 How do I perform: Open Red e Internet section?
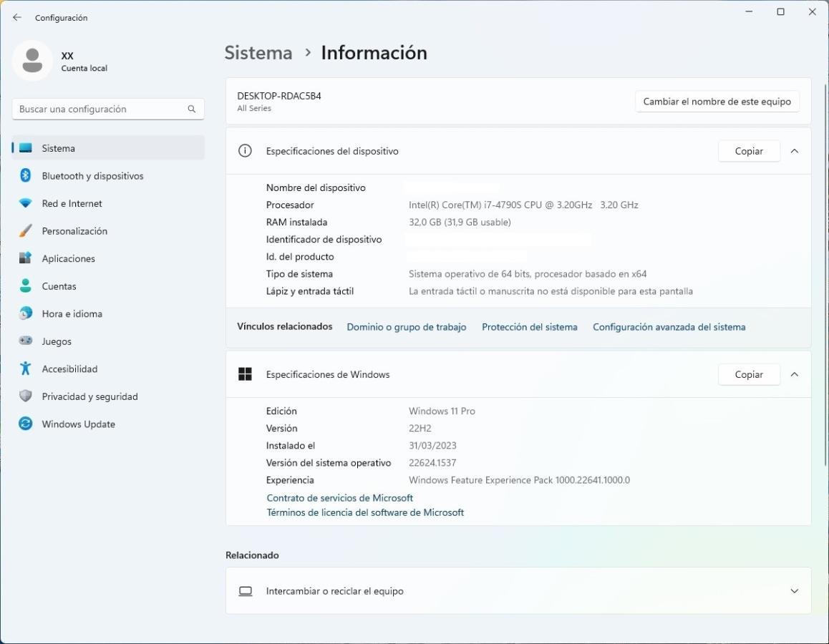(x=72, y=204)
